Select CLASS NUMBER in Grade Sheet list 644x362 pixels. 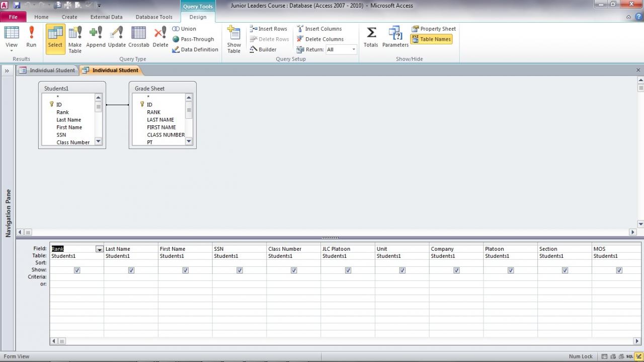[x=166, y=135]
